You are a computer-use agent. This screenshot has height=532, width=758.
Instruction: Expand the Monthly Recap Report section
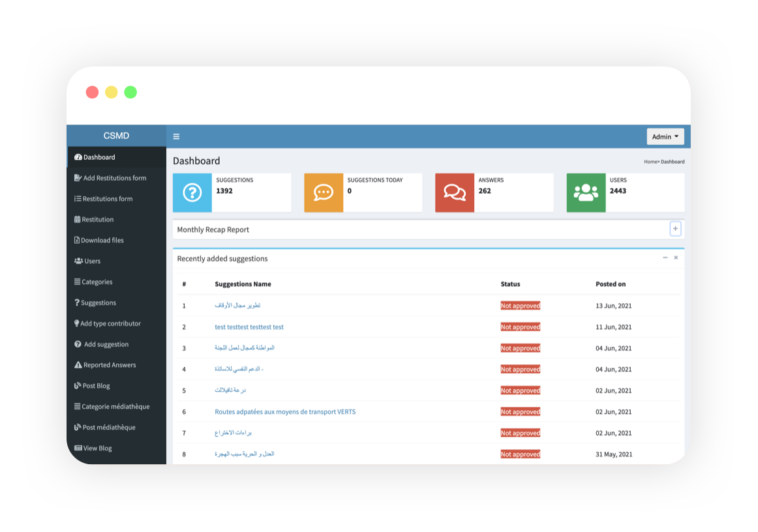click(x=675, y=229)
